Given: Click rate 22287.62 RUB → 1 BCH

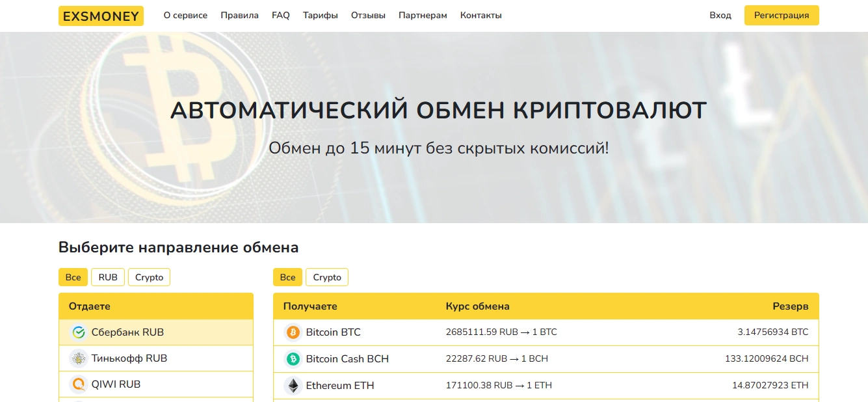Looking at the screenshot, I should pyautogui.click(x=497, y=359).
